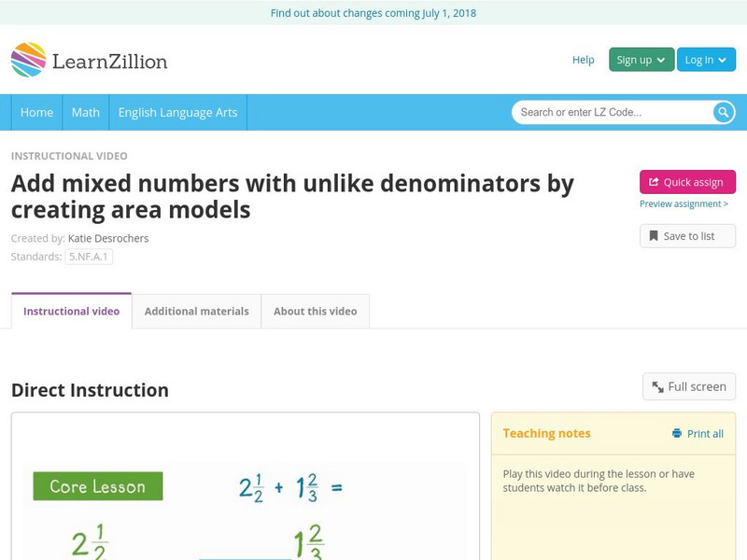Select the Instructional video tab
This screenshot has height=560, width=747.
tap(69, 311)
